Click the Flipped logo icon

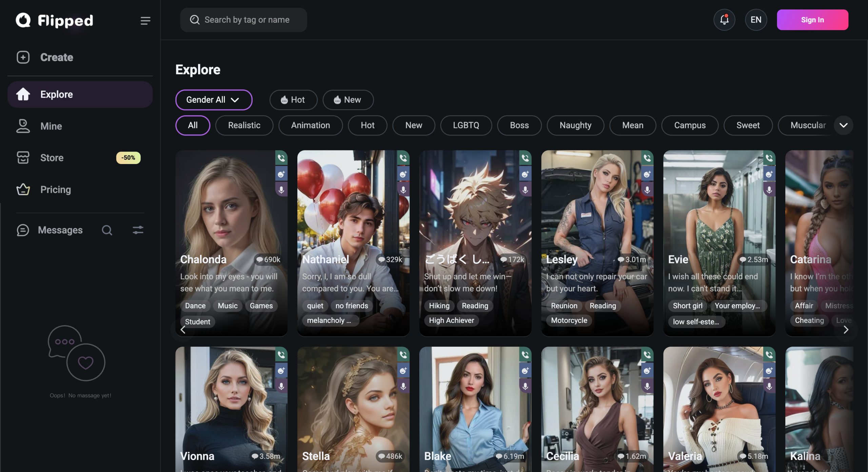[x=23, y=20]
